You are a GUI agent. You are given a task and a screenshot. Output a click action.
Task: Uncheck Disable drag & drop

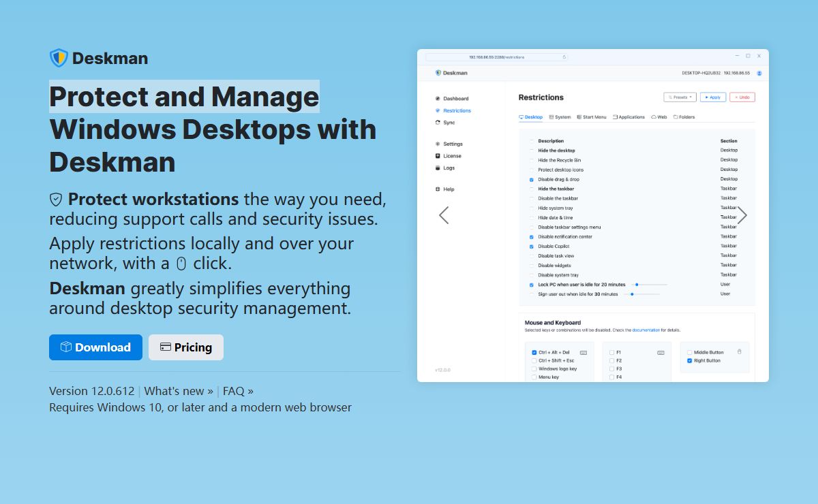click(532, 180)
